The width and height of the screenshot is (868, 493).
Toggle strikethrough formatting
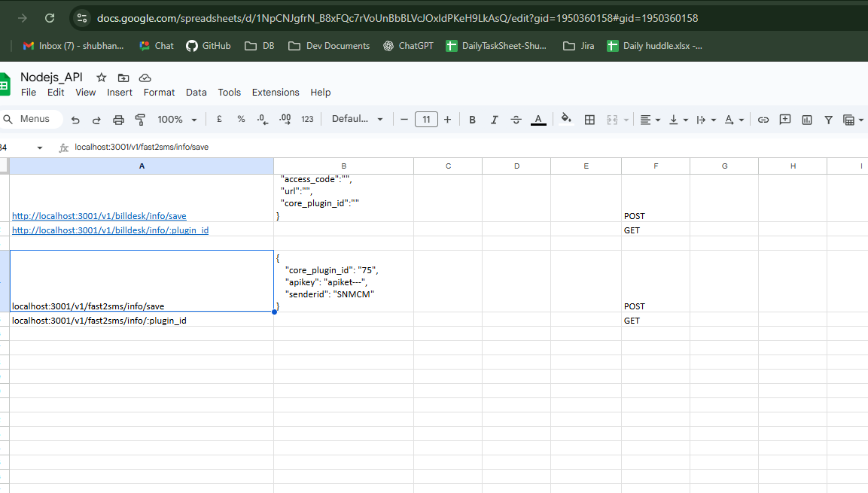(x=516, y=120)
